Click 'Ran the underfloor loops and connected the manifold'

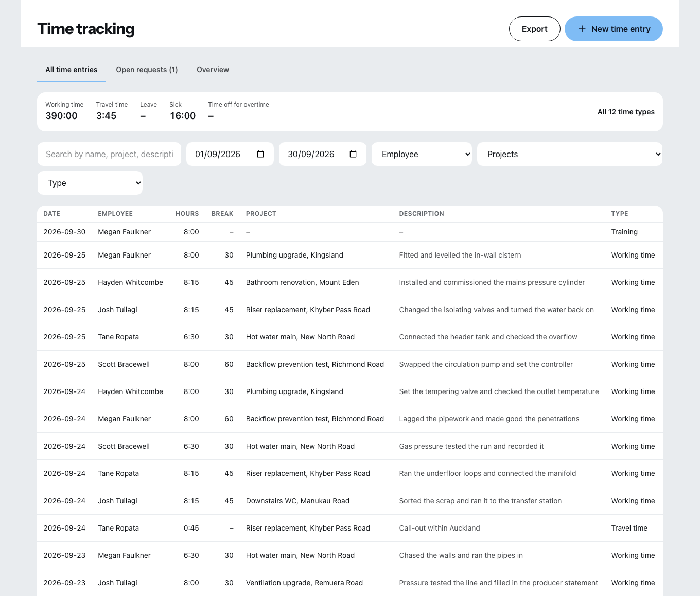[487, 473]
